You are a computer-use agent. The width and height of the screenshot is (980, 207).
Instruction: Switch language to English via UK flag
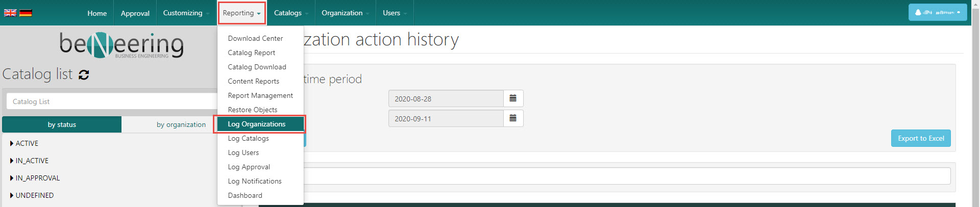click(10, 13)
